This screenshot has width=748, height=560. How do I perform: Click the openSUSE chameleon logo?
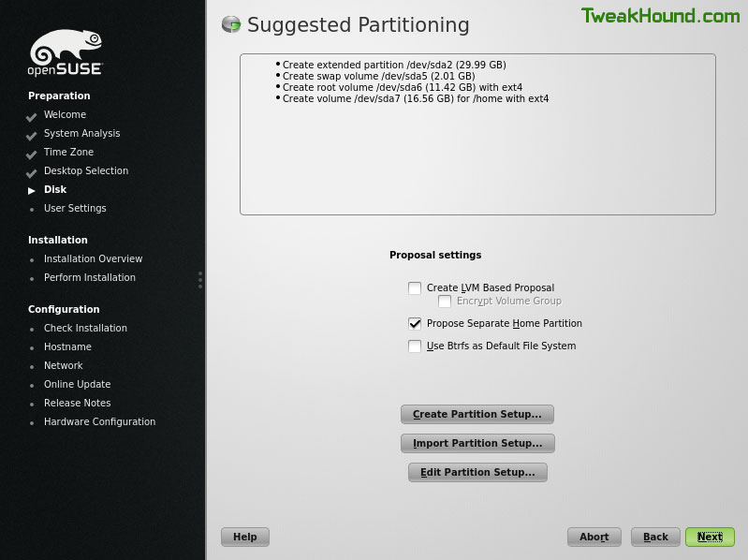pos(66,52)
